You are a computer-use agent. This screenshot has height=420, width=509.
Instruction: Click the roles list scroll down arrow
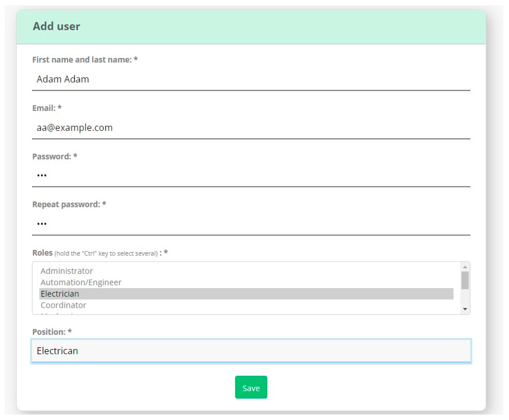point(465,309)
